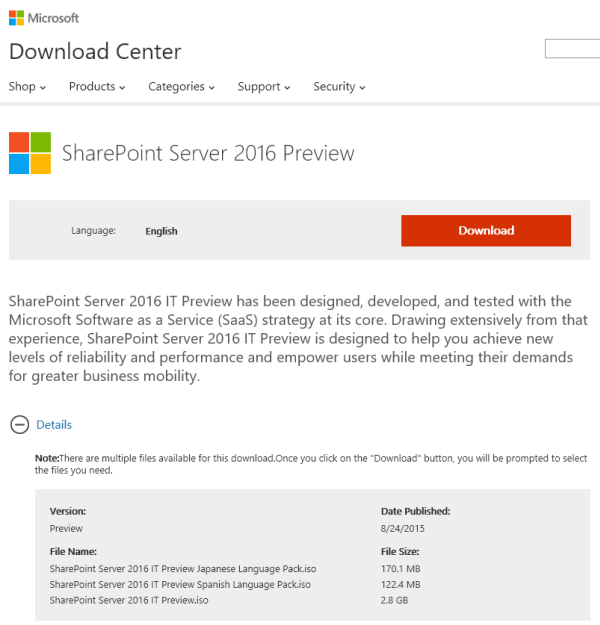Open the Categories dropdown
This screenshot has width=600, height=625.
pos(181,87)
